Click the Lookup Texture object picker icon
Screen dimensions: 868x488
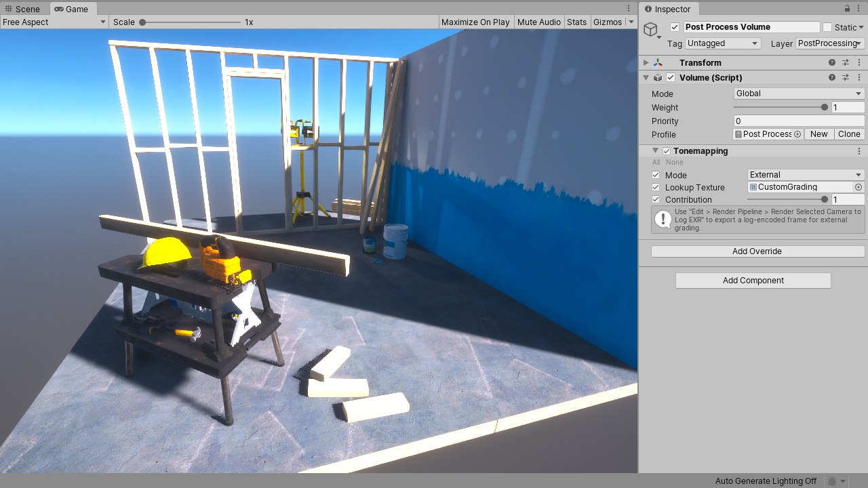(858, 187)
